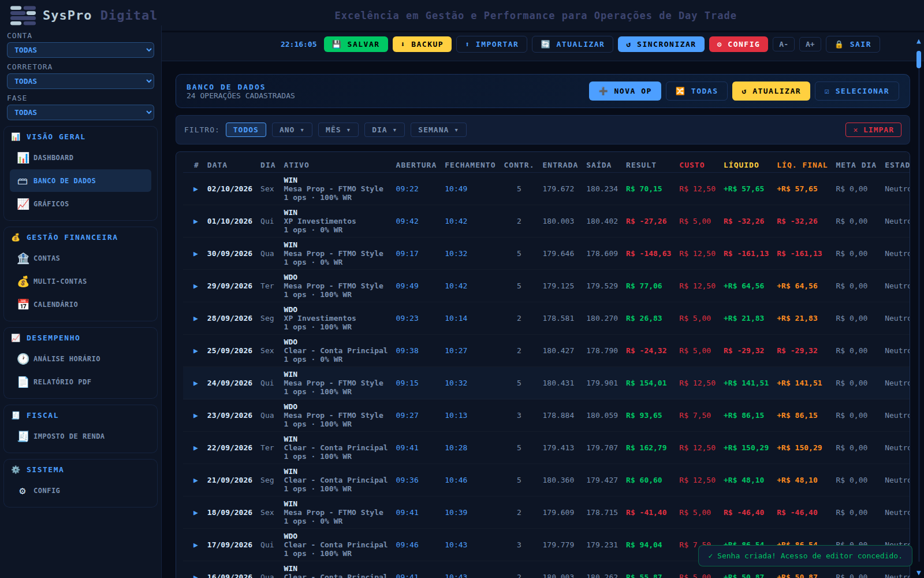
Task: Click the Multi-Contas money bag icon
Action: [x=23, y=281]
